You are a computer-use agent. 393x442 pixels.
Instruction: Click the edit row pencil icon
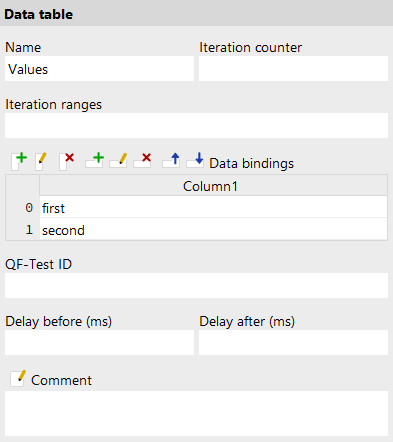[119, 160]
